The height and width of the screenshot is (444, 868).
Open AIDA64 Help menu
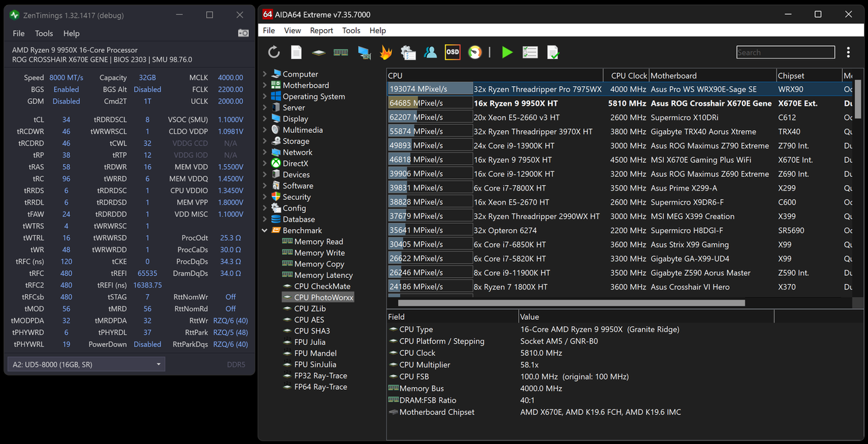pos(378,31)
